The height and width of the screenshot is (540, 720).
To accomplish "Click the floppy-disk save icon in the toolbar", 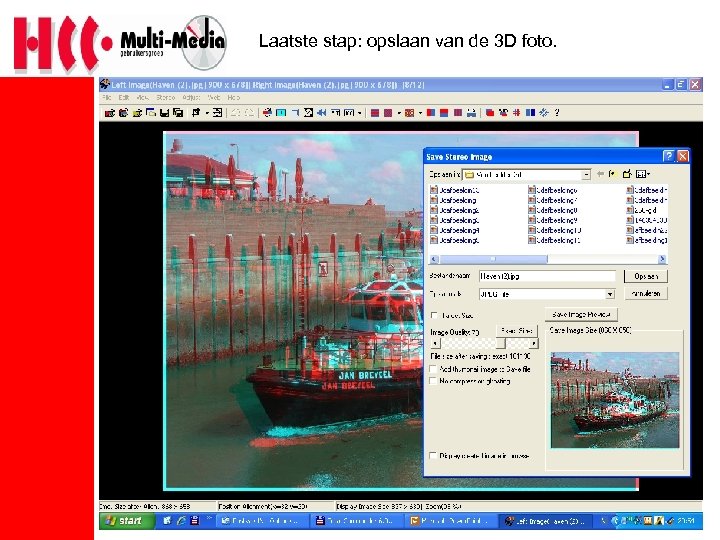I will coord(164,112).
